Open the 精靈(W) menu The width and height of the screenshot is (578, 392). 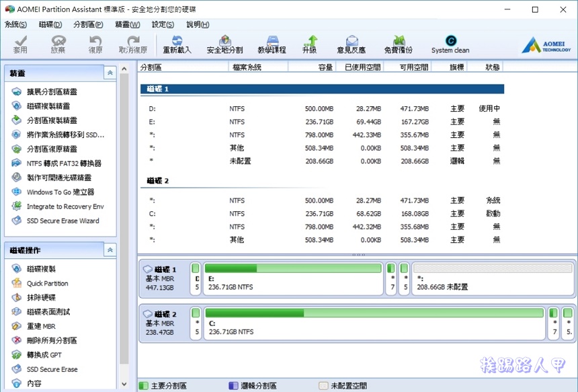click(x=128, y=25)
